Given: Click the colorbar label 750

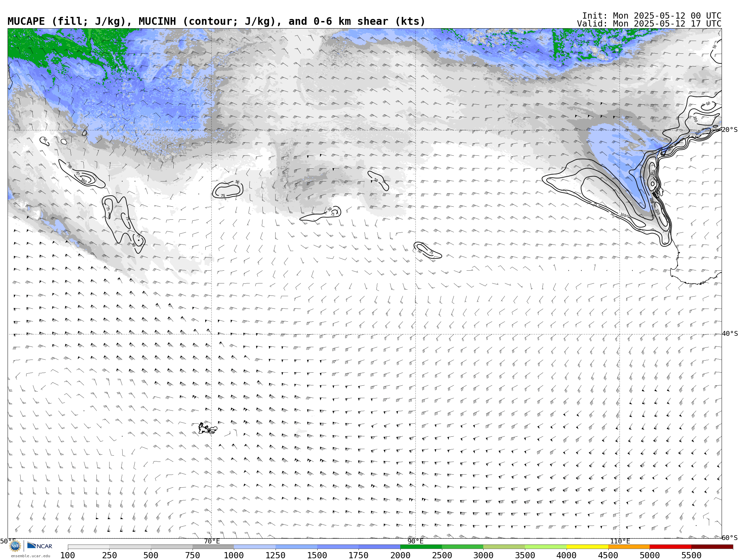Looking at the screenshot, I should coord(193,556).
